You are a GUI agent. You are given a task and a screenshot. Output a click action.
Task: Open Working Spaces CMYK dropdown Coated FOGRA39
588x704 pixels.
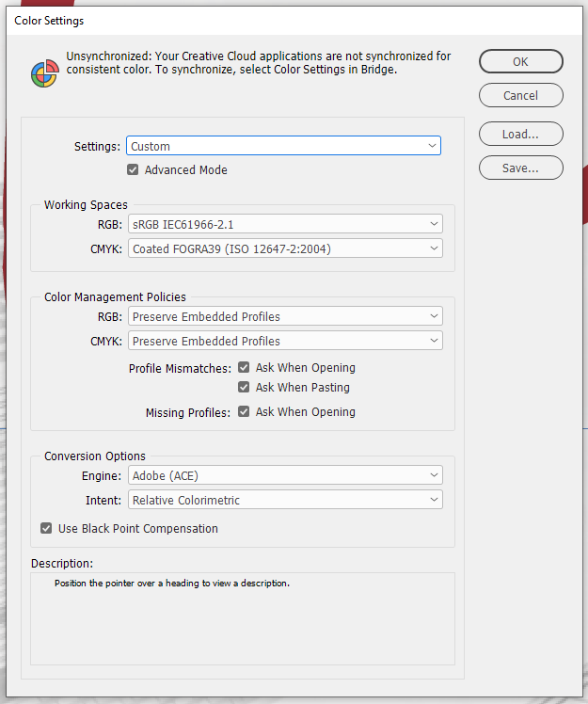285,248
